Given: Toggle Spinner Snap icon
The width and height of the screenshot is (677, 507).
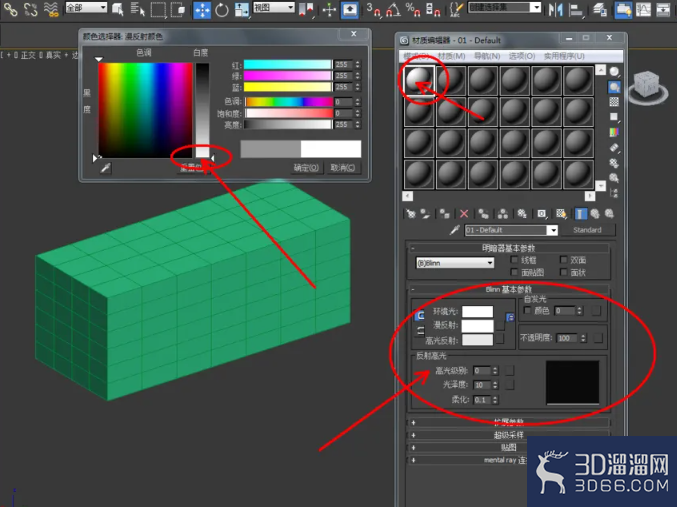Looking at the screenshot, I should coord(433,10).
